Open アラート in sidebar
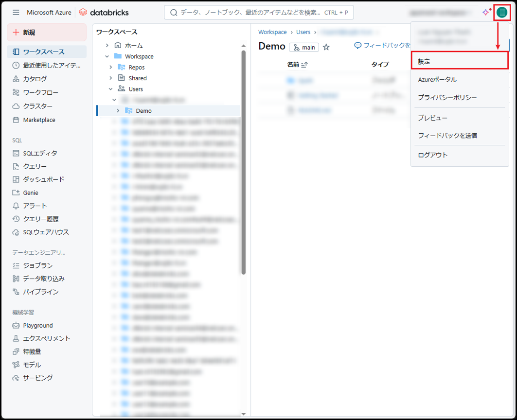517x420 pixels. click(47, 206)
